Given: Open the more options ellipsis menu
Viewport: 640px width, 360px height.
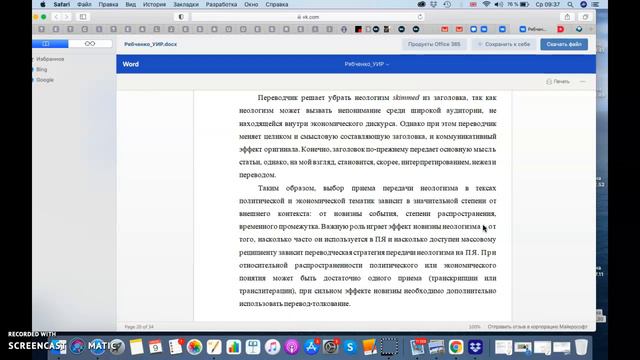Looking at the screenshot, I should (x=583, y=82).
